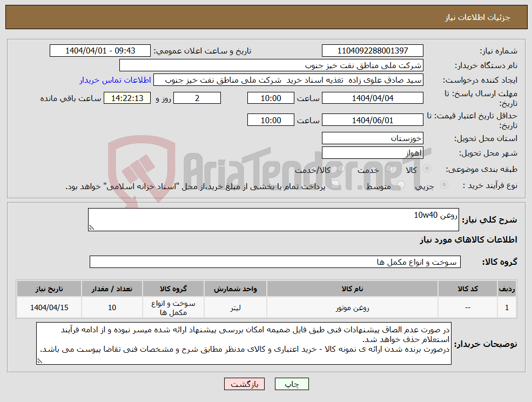
Task: Select the کالا radio button
Action: click(x=427, y=169)
